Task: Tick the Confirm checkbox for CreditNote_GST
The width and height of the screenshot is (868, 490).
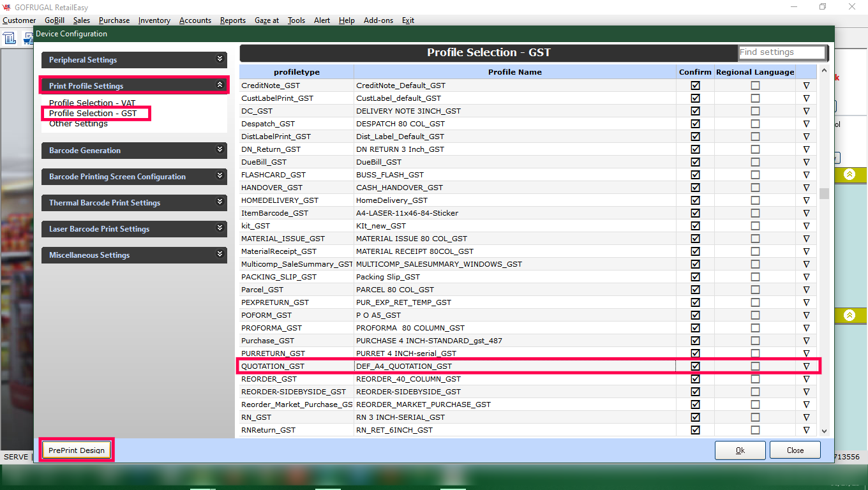Action: pos(695,85)
